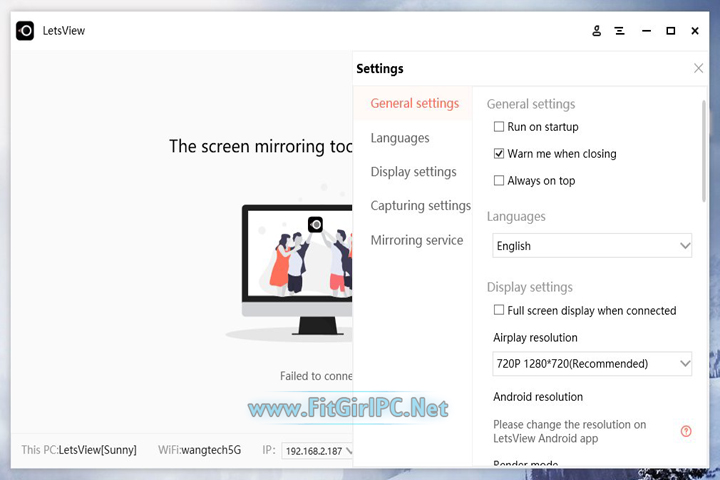Screen dimensions: 720x480
Task: Enable Run on startup checkbox
Action: coord(499,127)
